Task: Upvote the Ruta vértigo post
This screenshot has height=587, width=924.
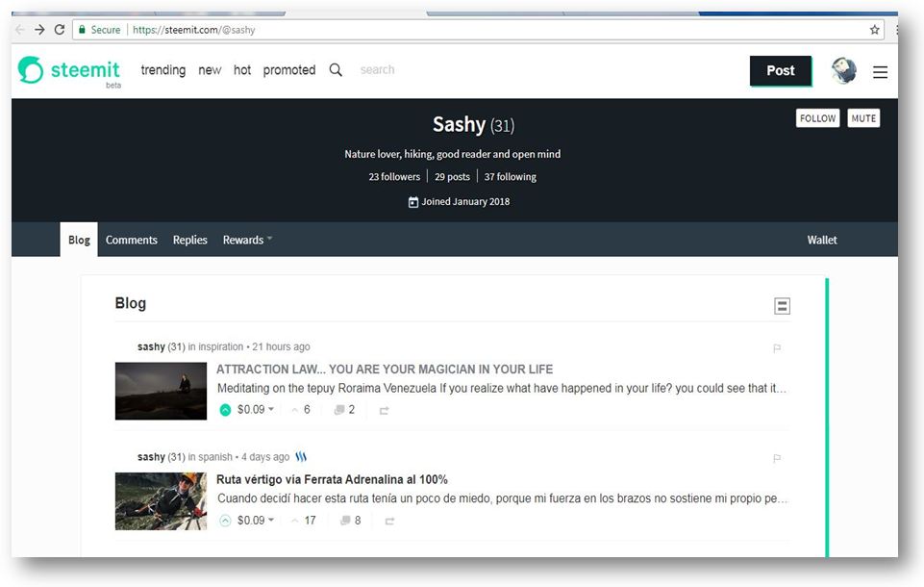Action: (225, 521)
